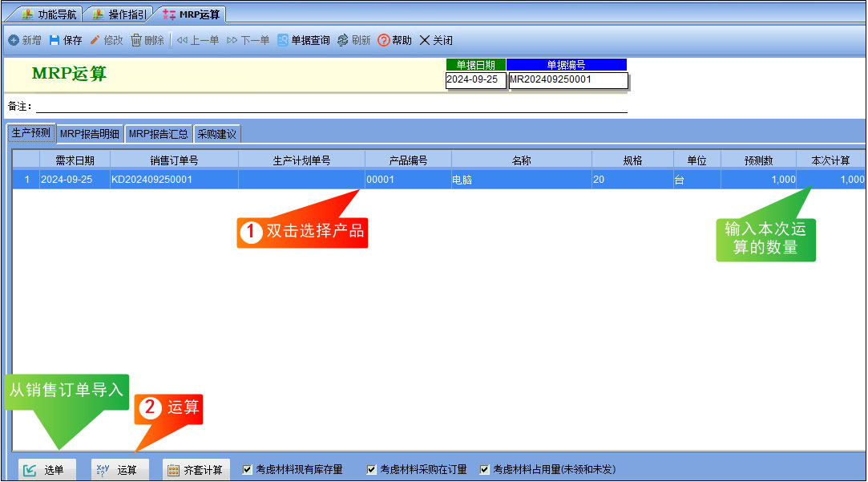
Task: Click the 齐套计算 button
Action: (196, 470)
